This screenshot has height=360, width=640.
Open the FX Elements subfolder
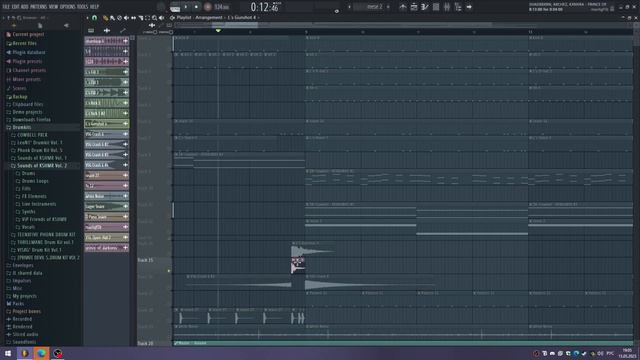(34, 196)
